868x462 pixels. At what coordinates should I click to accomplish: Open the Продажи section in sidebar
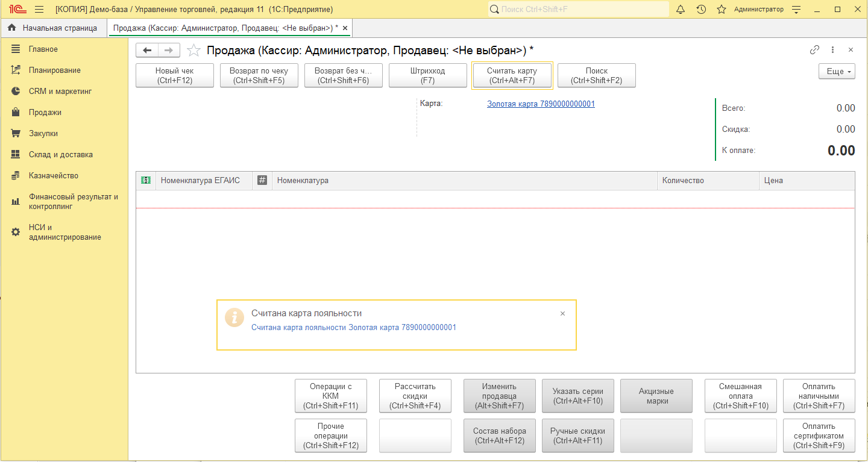coord(45,113)
